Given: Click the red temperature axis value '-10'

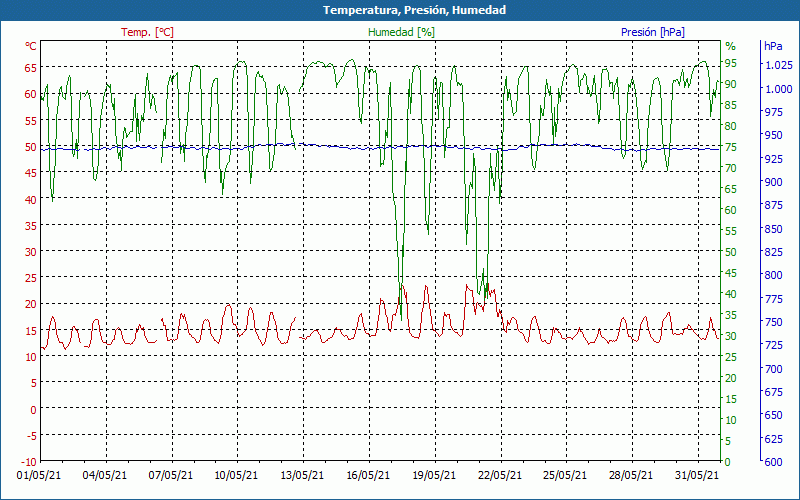Looking at the screenshot, I should [x=29, y=462].
